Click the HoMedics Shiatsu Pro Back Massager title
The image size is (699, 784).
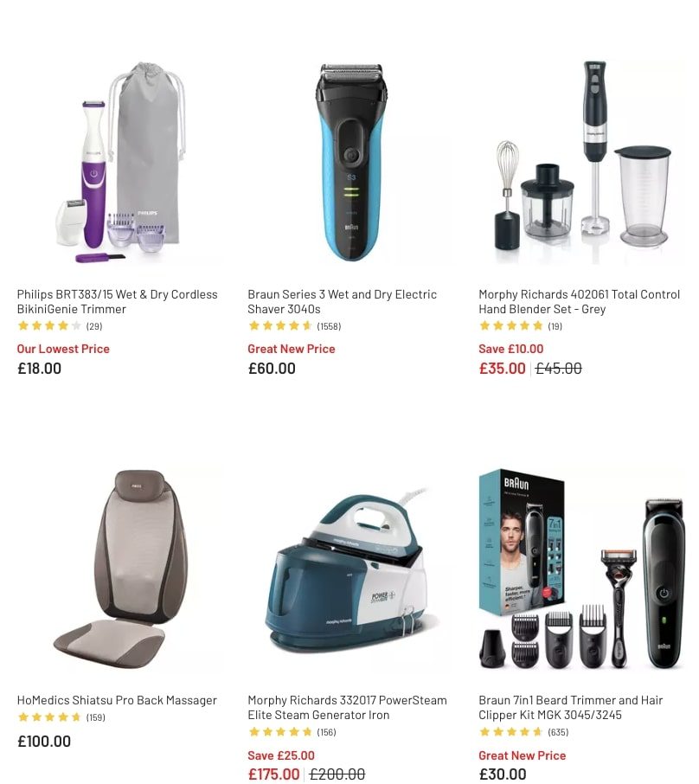pos(117,700)
